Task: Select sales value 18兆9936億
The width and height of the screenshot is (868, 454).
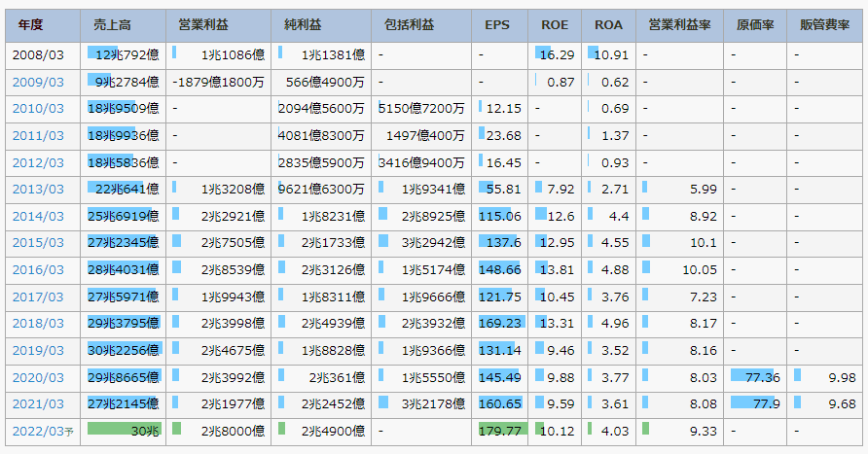Action: 124,136
